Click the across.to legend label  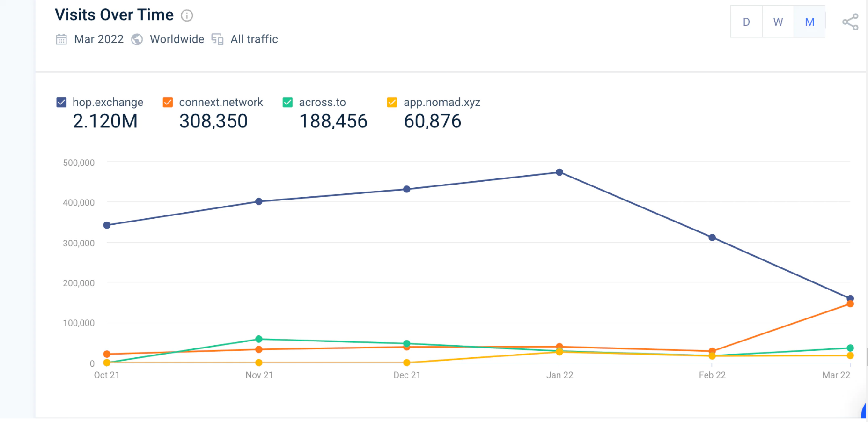click(322, 102)
